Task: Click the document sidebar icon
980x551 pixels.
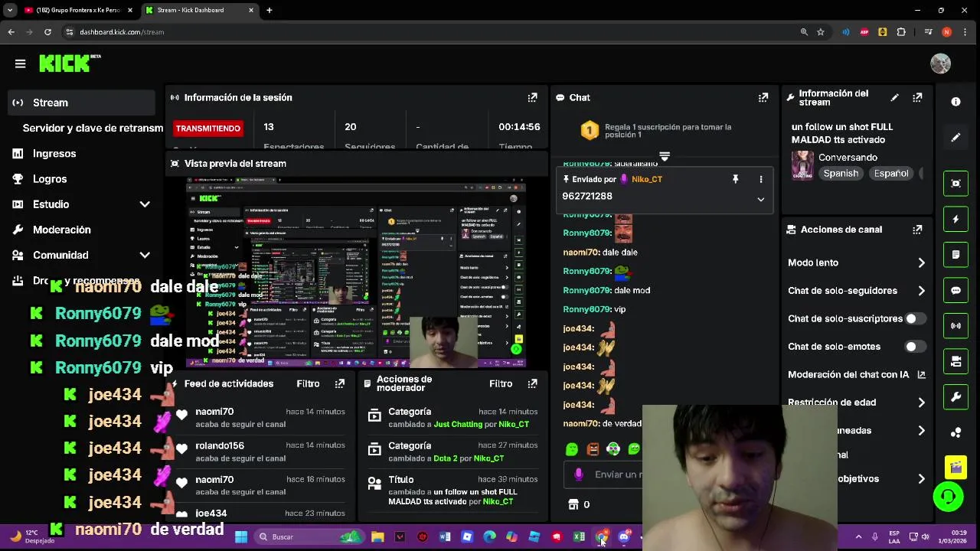Action: [955, 255]
